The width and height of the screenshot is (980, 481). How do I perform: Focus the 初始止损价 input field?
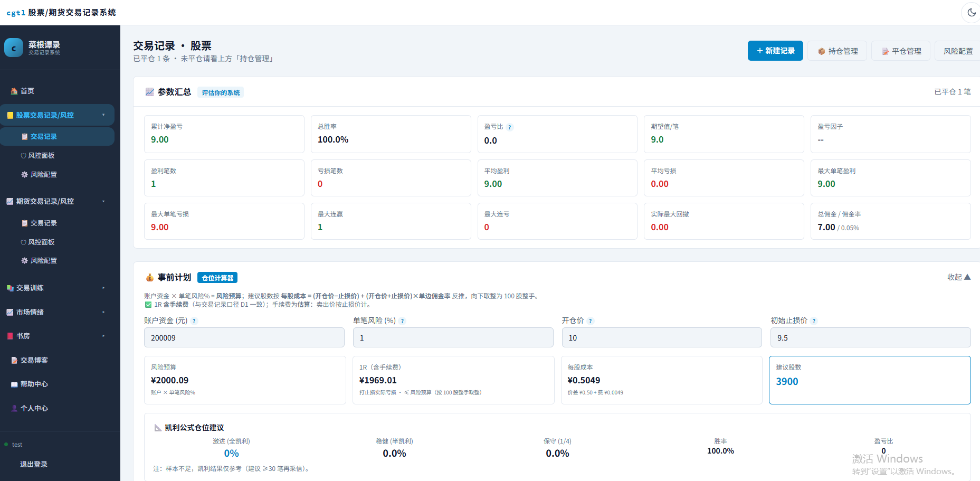pos(871,337)
